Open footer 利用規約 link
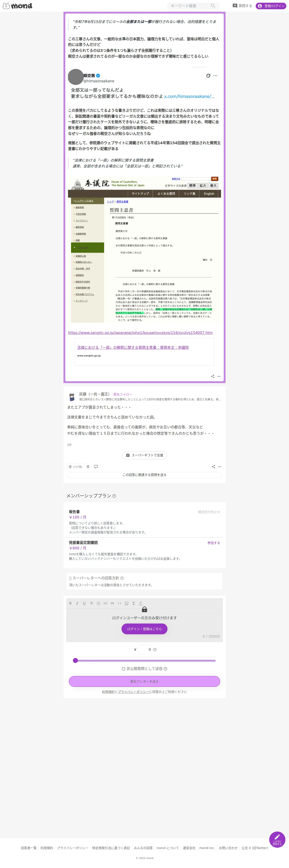Image resolution: width=289 pixels, height=868 pixels. click(47, 848)
